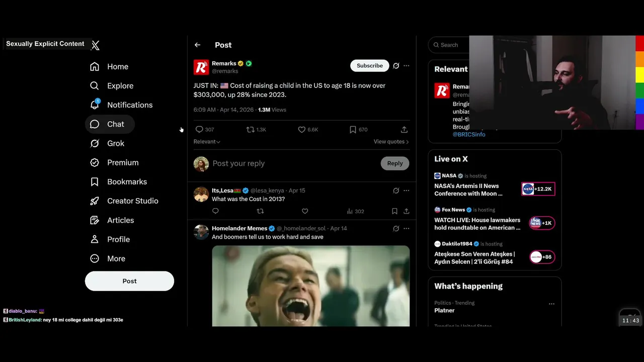Click the X logo icon
The image size is (644, 362).
(x=95, y=45)
